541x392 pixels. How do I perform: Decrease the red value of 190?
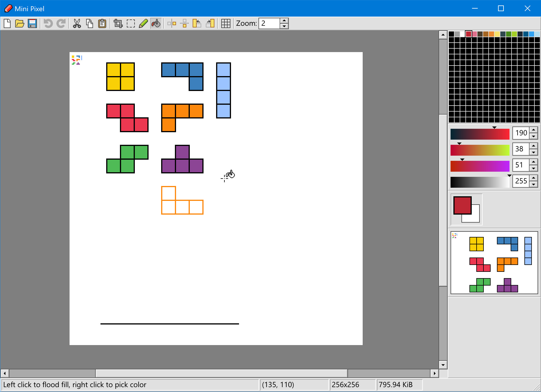tap(534, 136)
